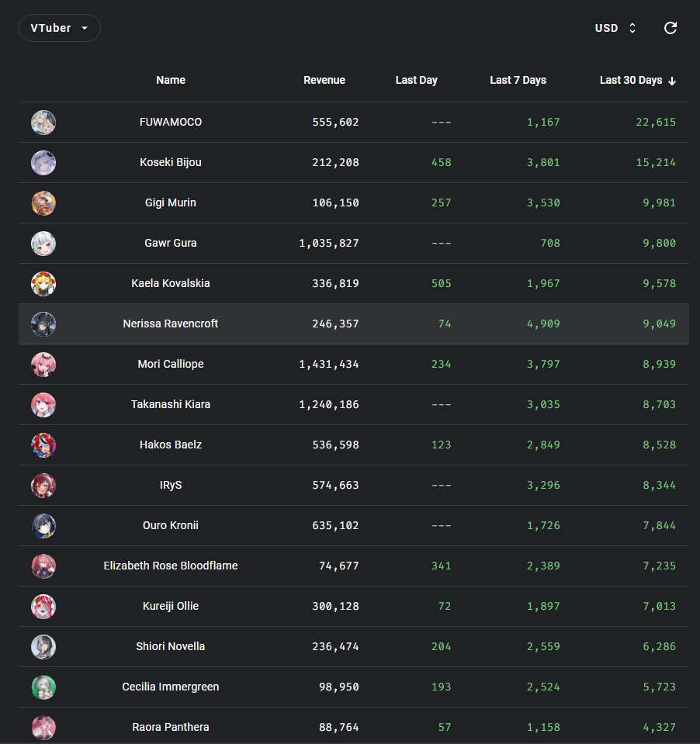This screenshot has height=744, width=700.
Task: Click Hakos Baelz's avatar icon
Action: click(x=43, y=445)
